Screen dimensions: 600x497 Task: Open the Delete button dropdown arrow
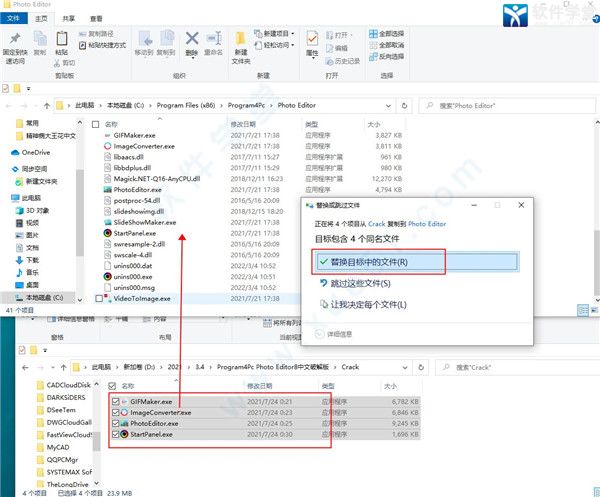192,58
